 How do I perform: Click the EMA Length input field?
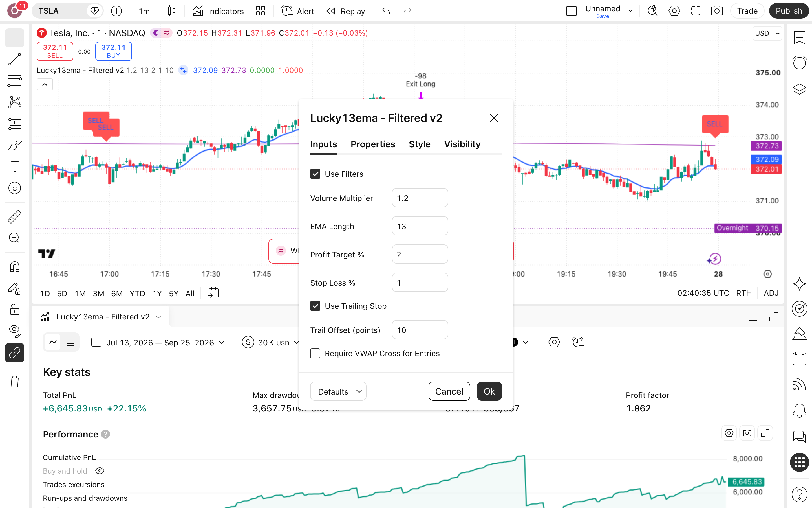point(420,226)
